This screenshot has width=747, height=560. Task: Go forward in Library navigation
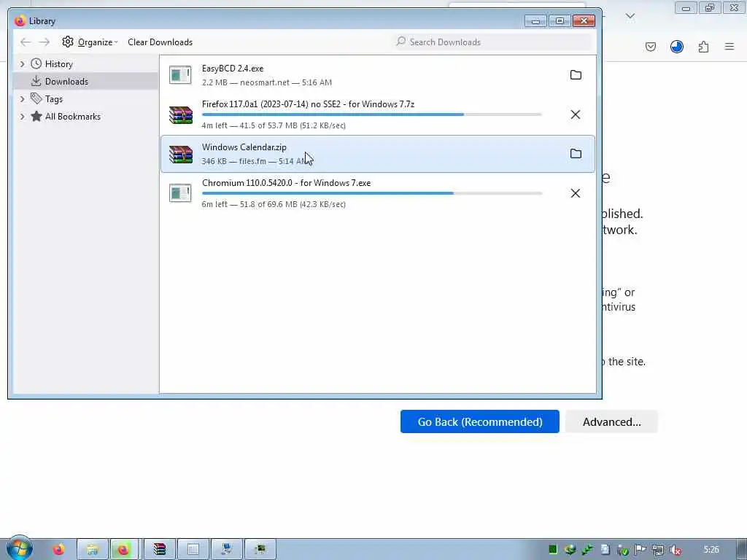[x=44, y=42]
